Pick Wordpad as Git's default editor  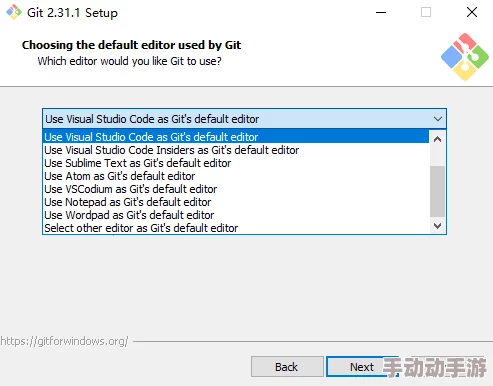pyautogui.click(x=236, y=215)
